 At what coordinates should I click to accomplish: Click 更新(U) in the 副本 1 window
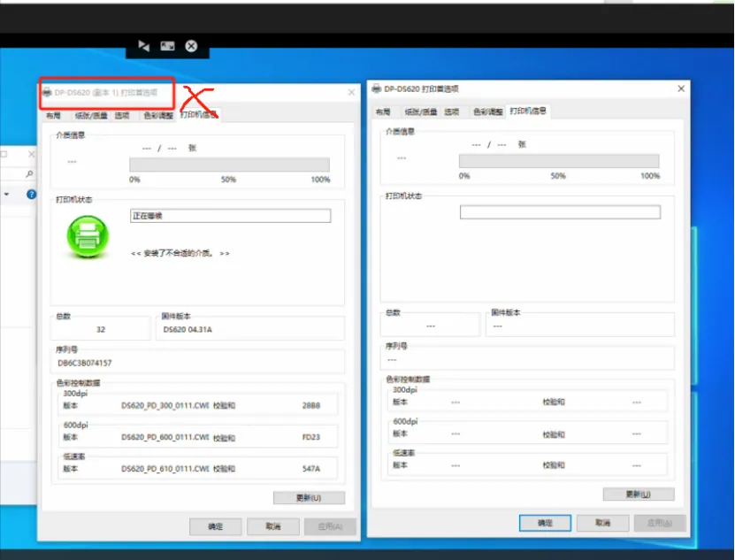[309, 497]
